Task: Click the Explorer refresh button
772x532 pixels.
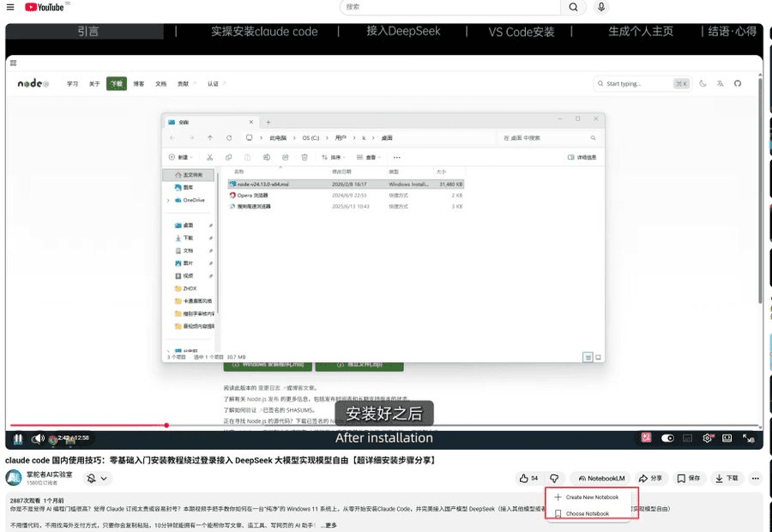Action: pos(229,138)
